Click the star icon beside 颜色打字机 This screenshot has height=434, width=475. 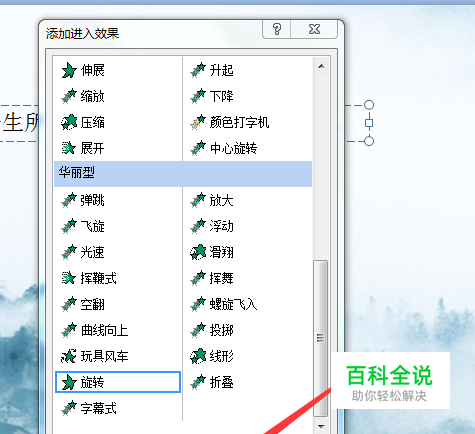point(198,122)
